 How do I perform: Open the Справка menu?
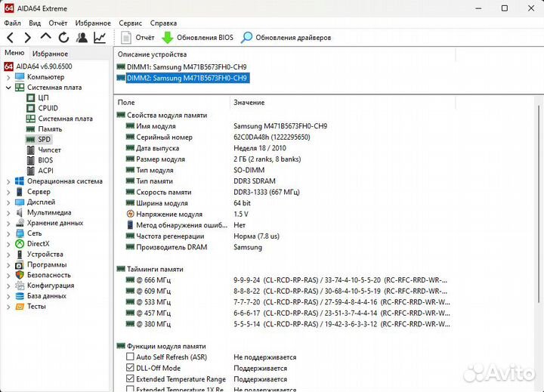163,23
